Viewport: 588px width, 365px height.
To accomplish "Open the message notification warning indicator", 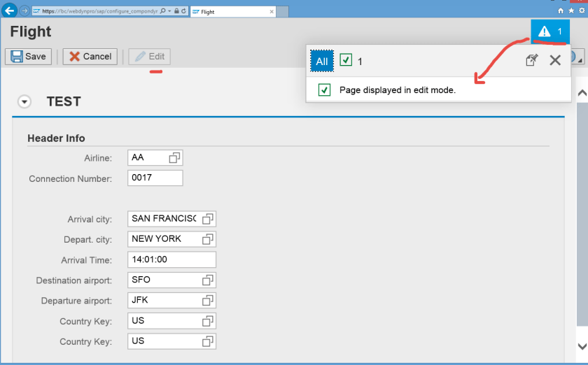I will (x=550, y=31).
